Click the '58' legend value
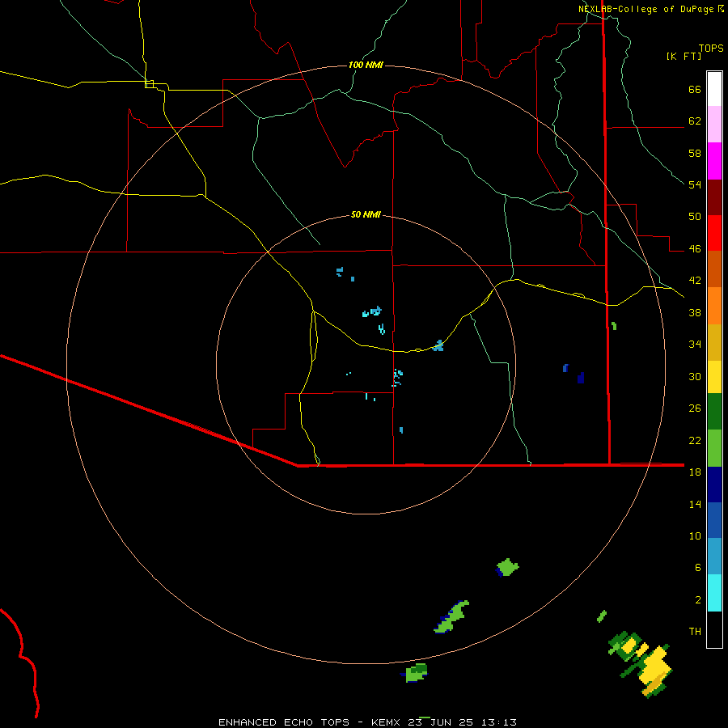Viewport: 728px width, 728px height. click(x=695, y=153)
